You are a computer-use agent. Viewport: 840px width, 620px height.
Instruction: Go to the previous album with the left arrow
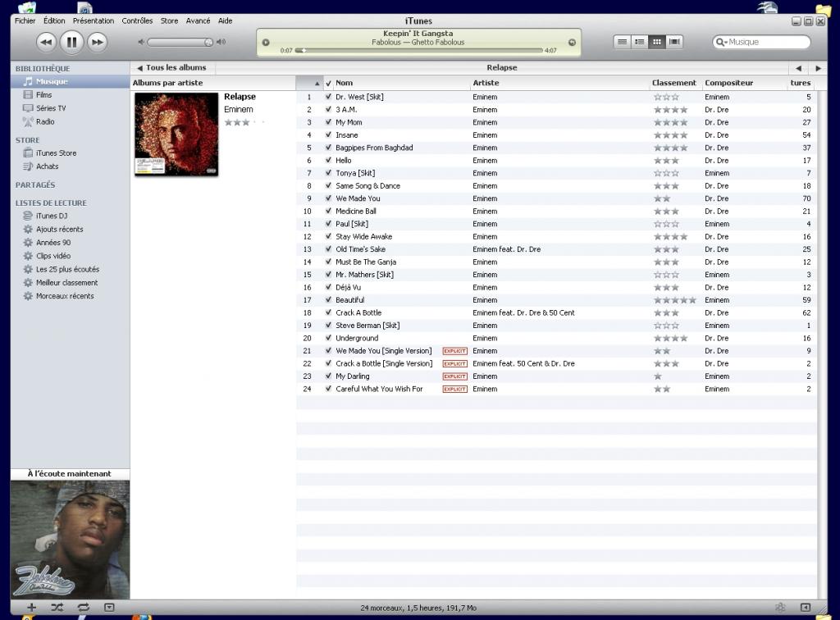(x=798, y=68)
